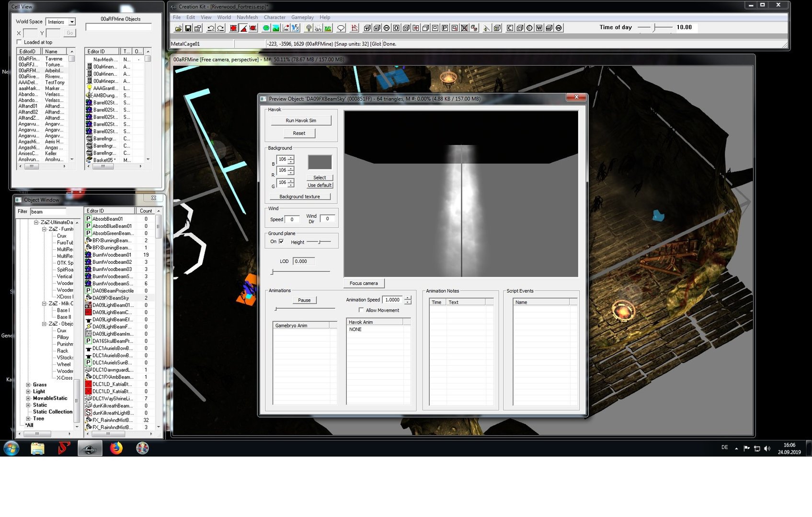Click the Redo arrow in the toolbar
The height and width of the screenshot is (517, 812).
coord(220,28)
